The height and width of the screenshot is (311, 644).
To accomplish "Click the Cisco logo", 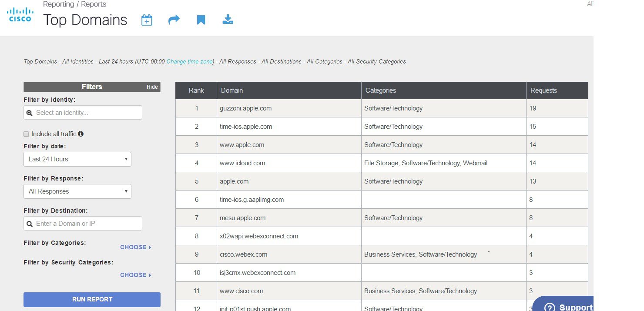I will tap(20, 14).
